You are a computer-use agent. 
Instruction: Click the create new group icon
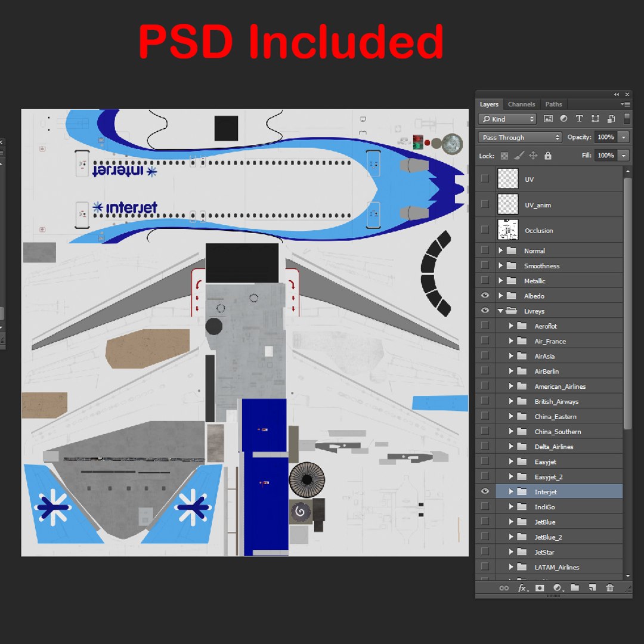[575, 588]
